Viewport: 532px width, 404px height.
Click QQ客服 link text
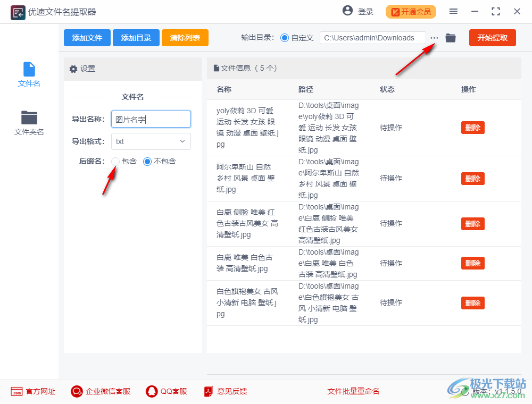pos(174,392)
